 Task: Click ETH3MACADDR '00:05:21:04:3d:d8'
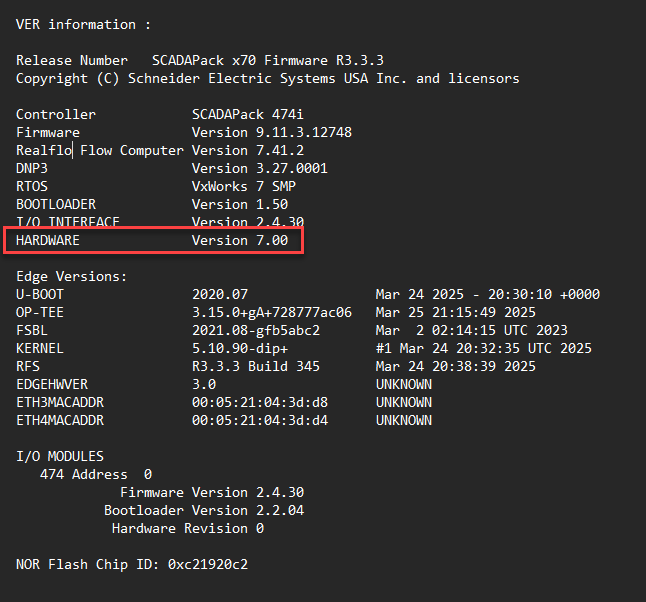[x=260, y=402]
